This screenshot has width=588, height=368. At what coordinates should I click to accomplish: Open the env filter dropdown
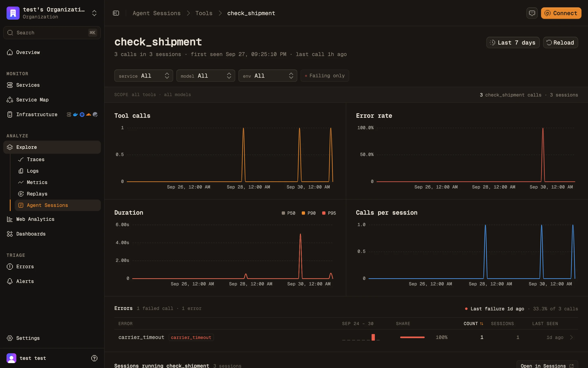[x=268, y=76]
